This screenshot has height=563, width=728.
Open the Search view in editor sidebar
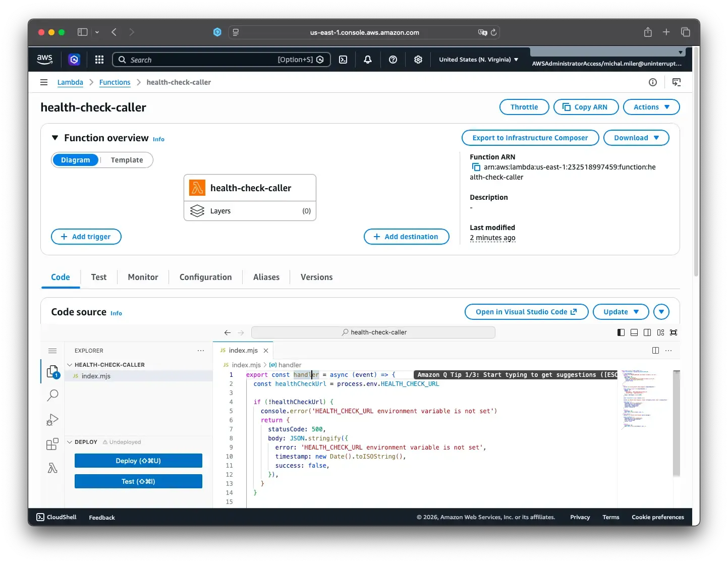[x=52, y=396]
